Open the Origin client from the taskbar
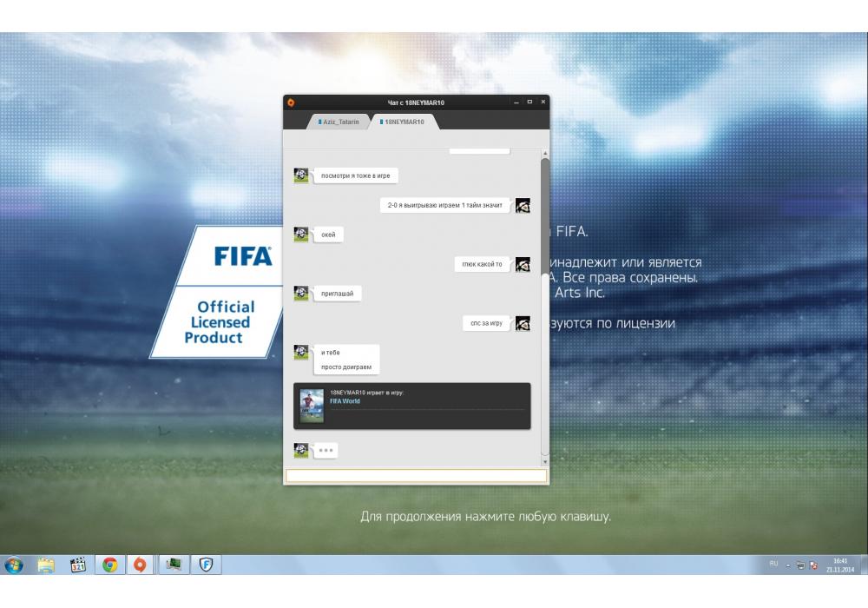This screenshot has width=868, height=608. coord(140,565)
